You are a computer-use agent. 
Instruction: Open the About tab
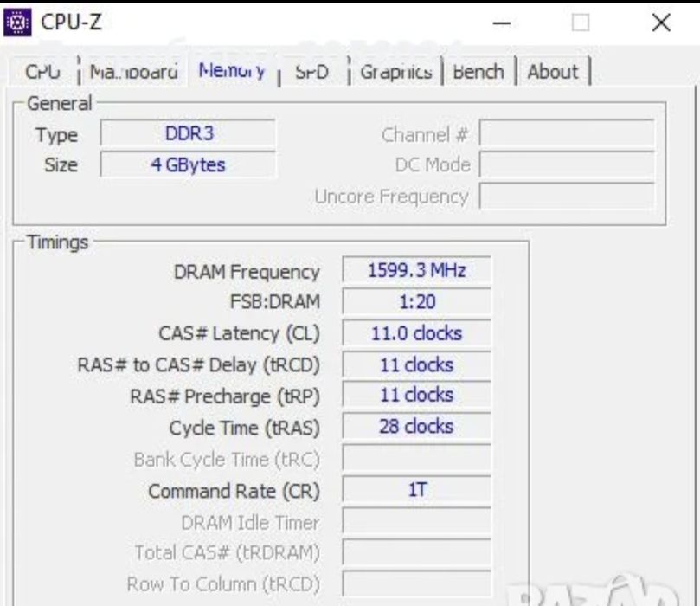tap(553, 72)
